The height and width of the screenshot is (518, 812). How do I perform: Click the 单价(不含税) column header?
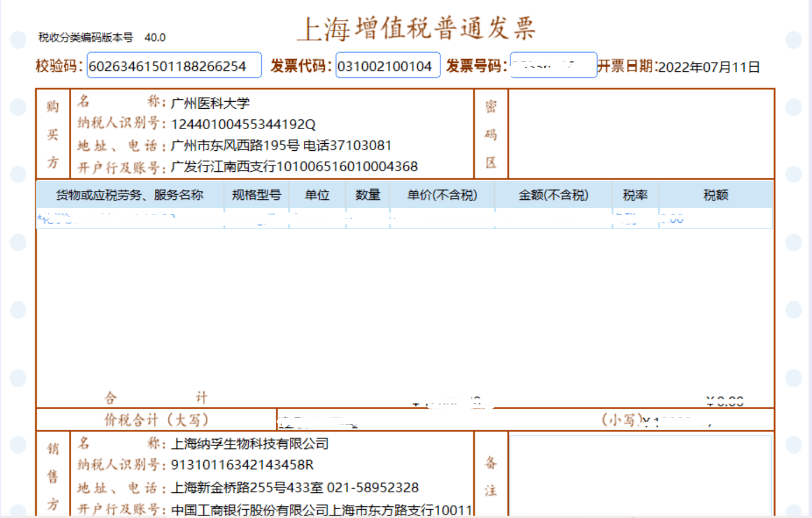[x=442, y=195]
